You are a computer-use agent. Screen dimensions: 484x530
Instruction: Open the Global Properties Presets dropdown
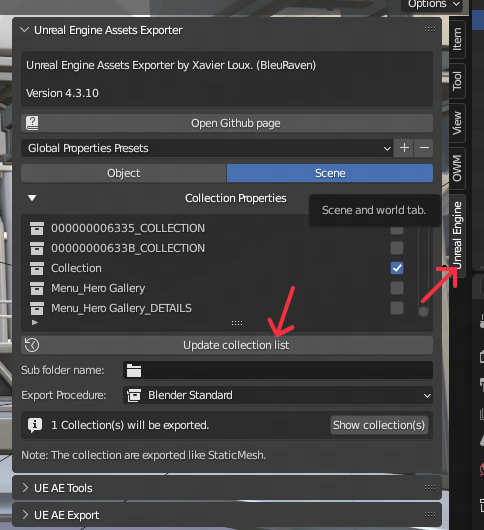click(x=207, y=148)
